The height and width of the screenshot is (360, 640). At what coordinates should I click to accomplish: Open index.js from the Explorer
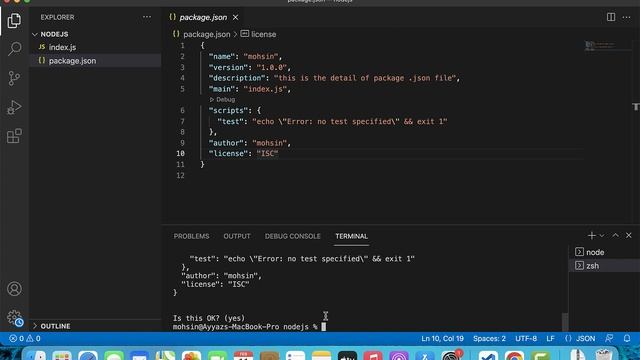click(x=96, y=47)
